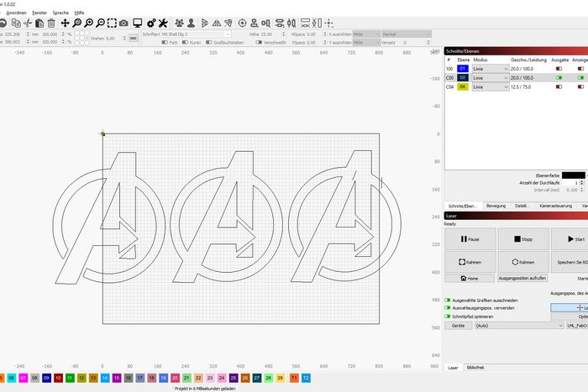Open Modus dropdown for layer C00
588x392 pixels.
point(490,77)
